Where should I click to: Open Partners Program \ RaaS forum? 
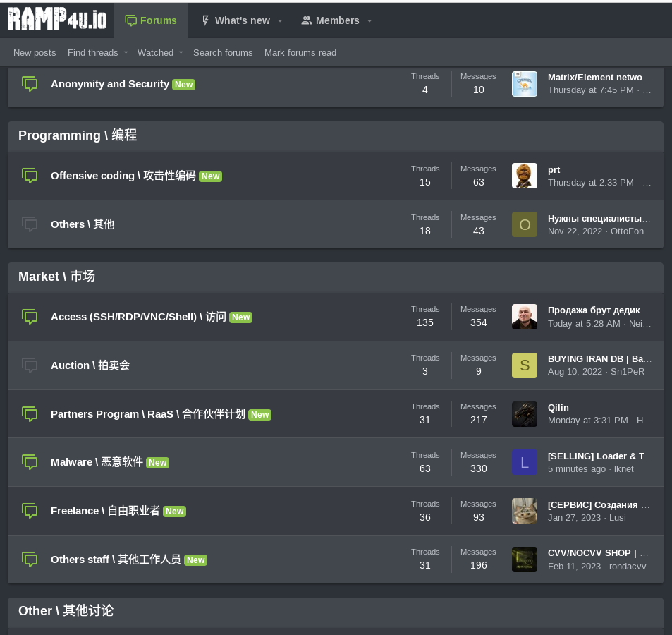point(148,414)
